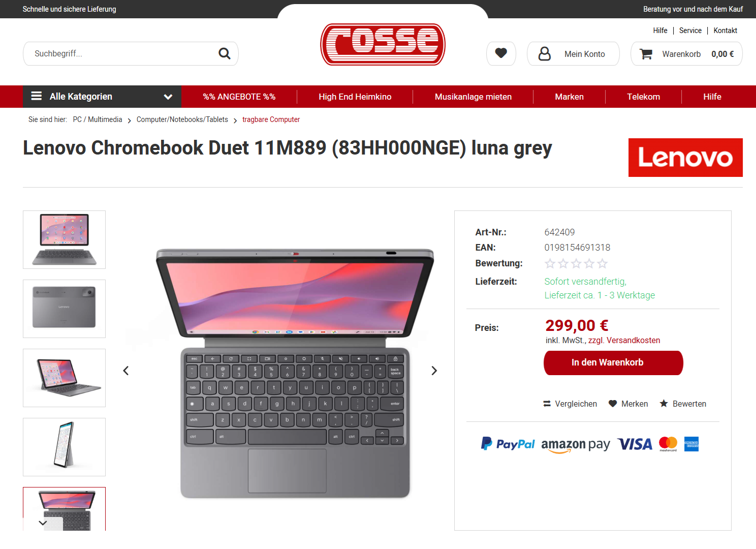The height and width of the screenshot is (549, 756).
Task: Rate product with the fifth star
Action: (603, 263)
